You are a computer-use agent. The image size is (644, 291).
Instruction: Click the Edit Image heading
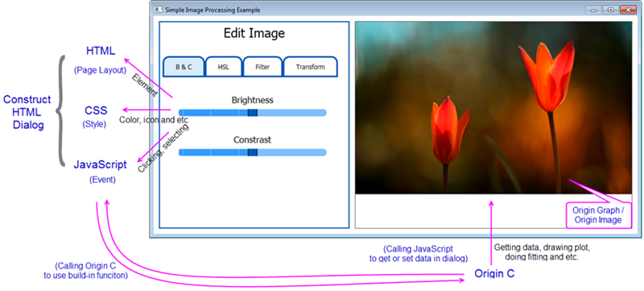click(x=254, y=33)
